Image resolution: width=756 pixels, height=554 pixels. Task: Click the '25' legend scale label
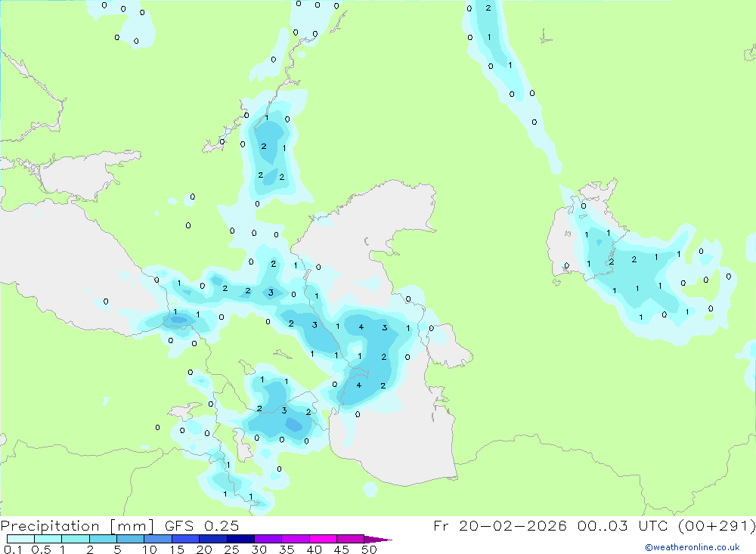(232, 549)
